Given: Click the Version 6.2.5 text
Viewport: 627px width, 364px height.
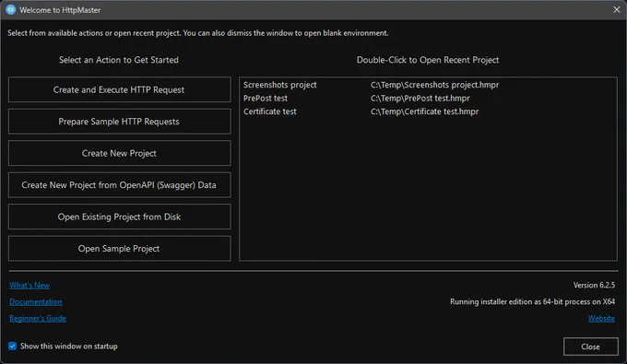Looking at the screenshot, I should [594, 286].
